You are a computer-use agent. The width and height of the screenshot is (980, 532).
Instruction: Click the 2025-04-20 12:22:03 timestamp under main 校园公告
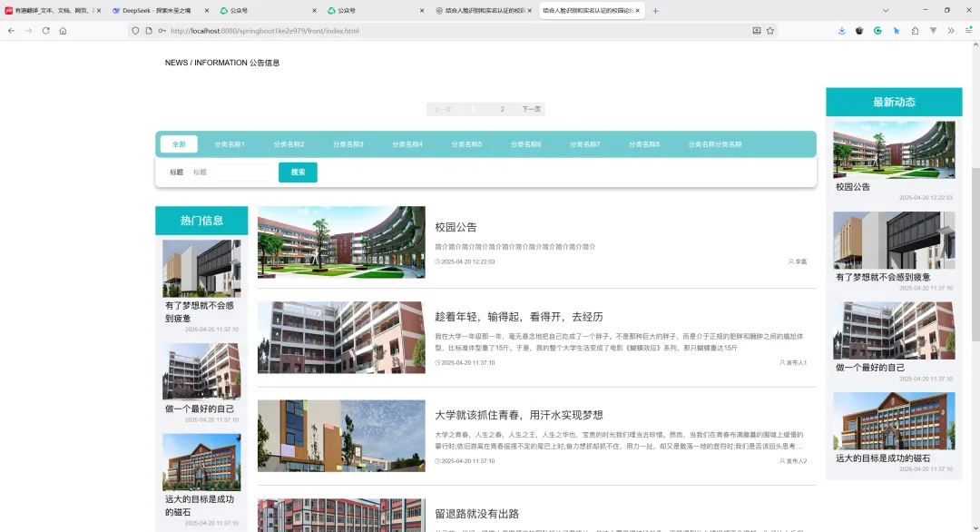pos(465,262)
